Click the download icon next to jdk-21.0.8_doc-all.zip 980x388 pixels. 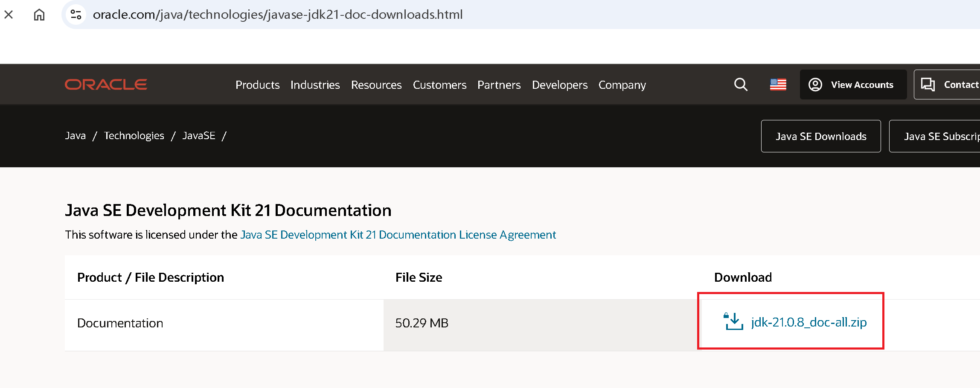733,321
